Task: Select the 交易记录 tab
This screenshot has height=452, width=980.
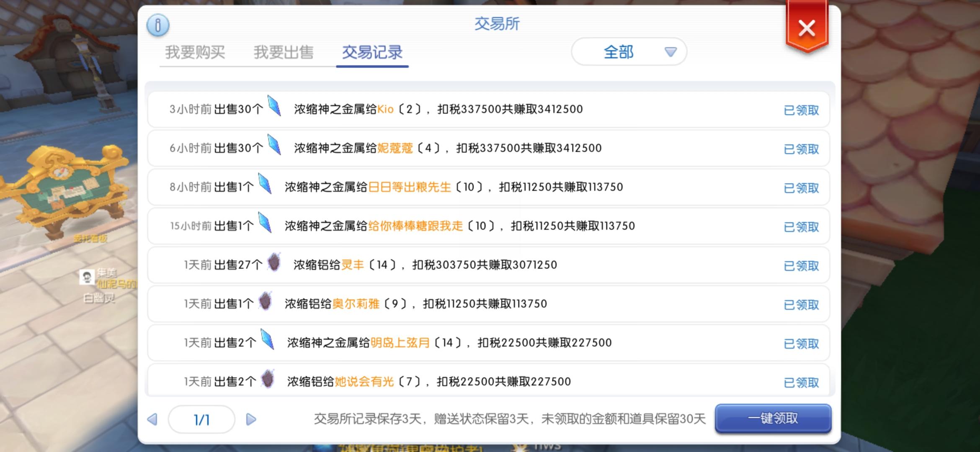Action: click(372, 52)
